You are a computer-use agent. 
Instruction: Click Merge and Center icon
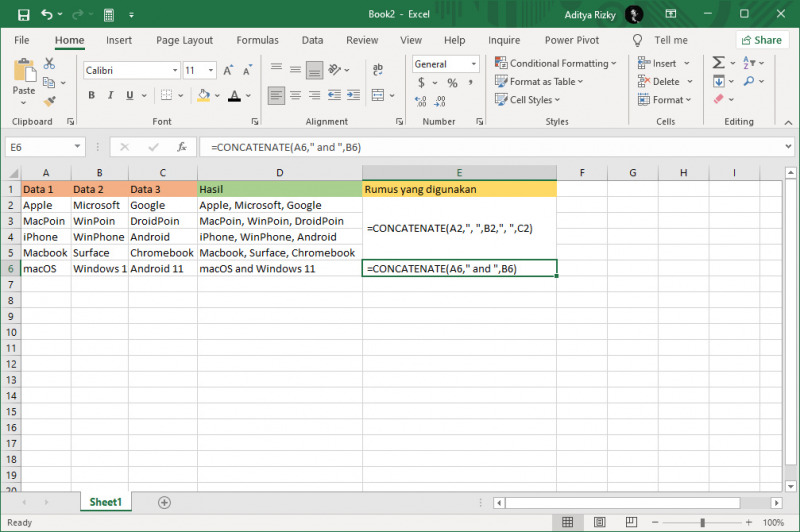[x=378, y=95]
